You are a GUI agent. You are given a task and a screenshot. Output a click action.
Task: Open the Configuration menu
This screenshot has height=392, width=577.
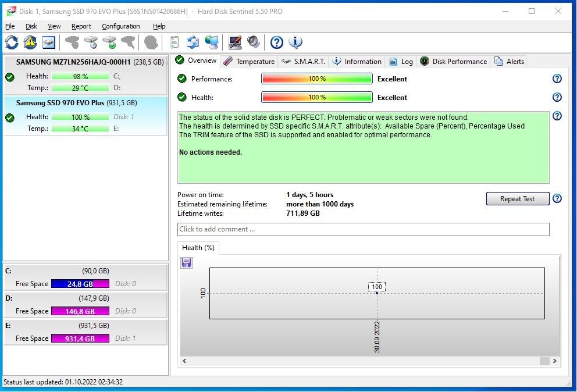121,26
